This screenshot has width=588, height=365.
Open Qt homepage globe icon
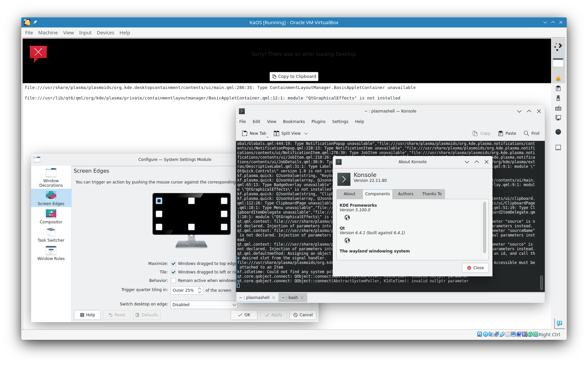[347, 240]
